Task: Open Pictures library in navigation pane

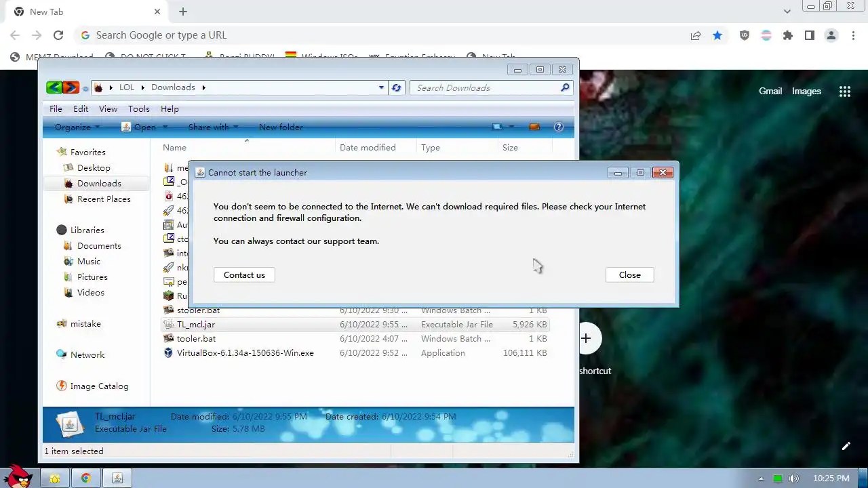Action: tap(92, 277)
